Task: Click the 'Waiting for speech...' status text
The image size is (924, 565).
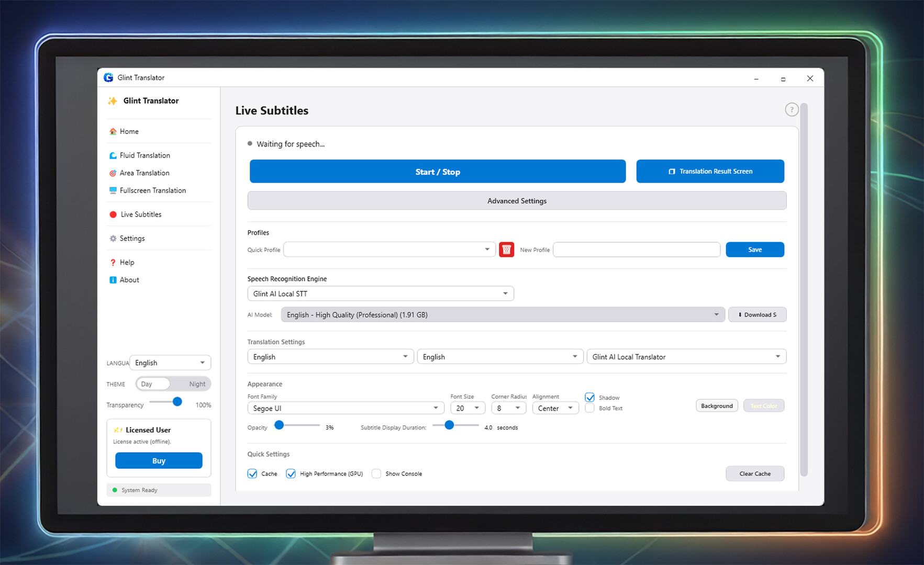Action: click(x=291, y=144)
